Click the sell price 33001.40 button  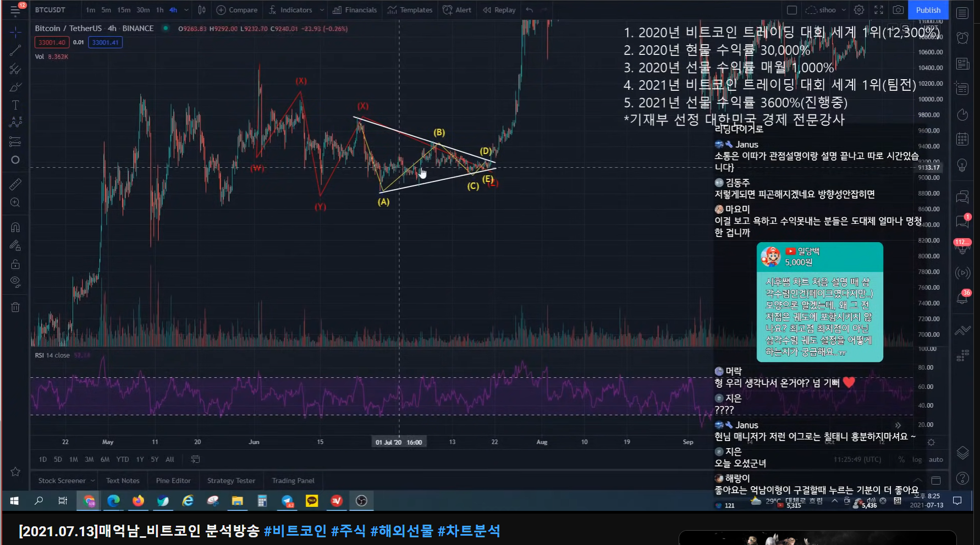[52, 42]
